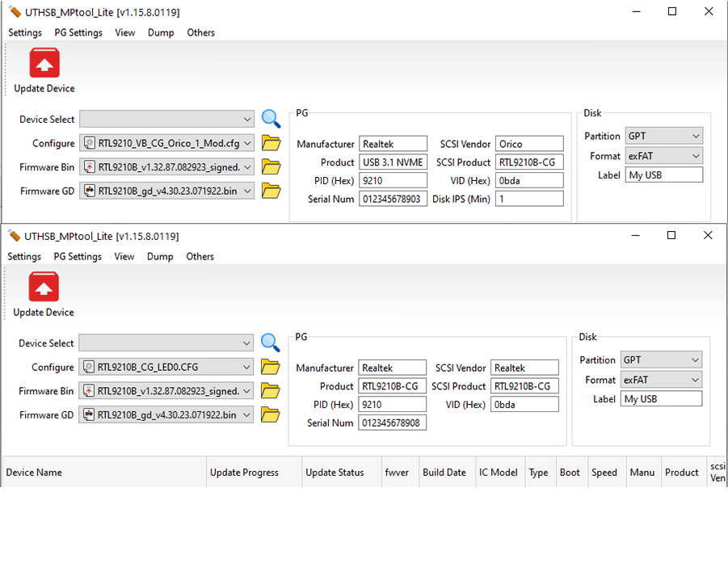This screenshot has height=572, width=728.
Task: Click the magnifier beside the lower Device Select
Action: [270, 343]
